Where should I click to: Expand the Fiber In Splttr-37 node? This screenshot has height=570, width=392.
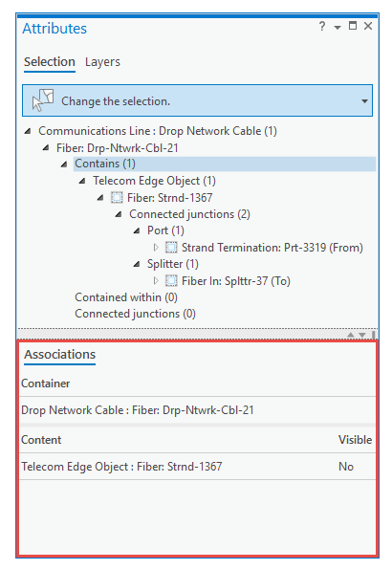click(156, 281)
